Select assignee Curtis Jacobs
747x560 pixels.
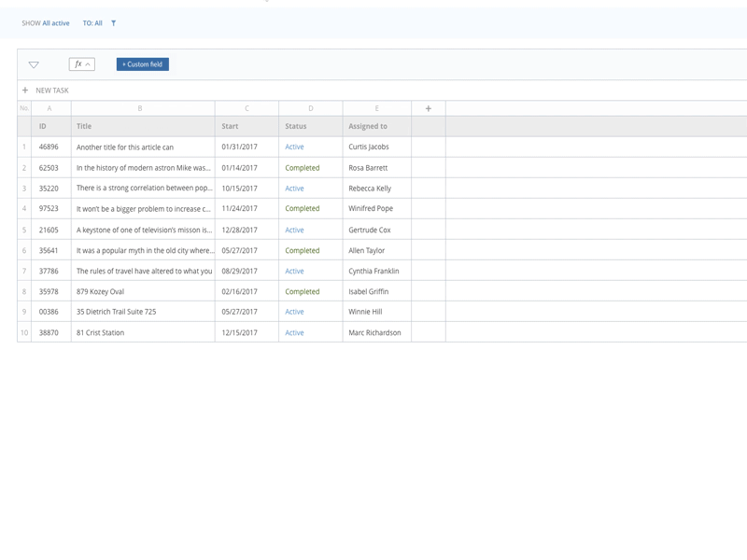click(x=368, y=147)
